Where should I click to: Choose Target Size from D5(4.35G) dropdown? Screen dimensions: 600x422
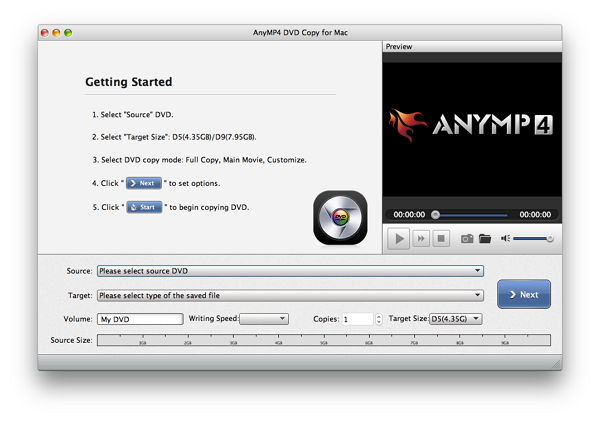[455, 319]
